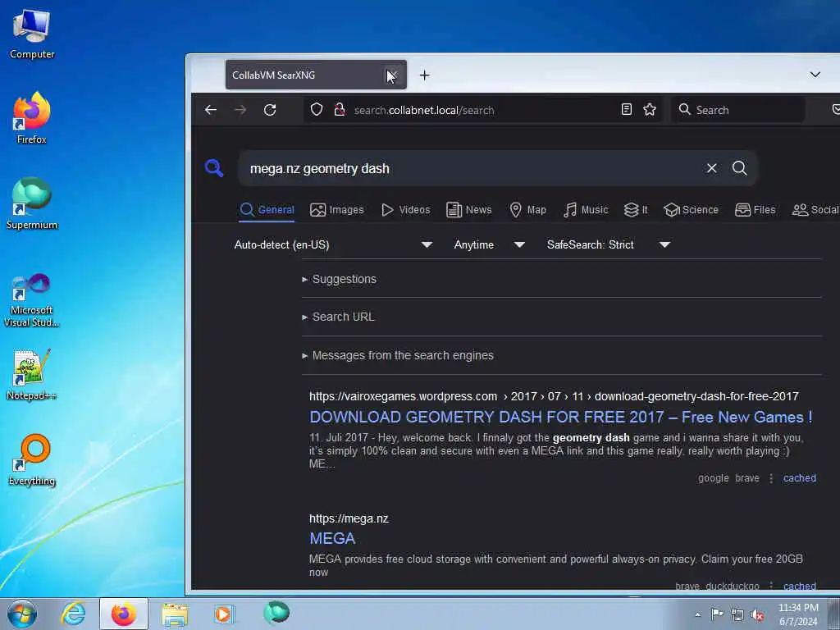Open Everything search desktop shortcut
The image size is (840, 630).
click(32, 459)
